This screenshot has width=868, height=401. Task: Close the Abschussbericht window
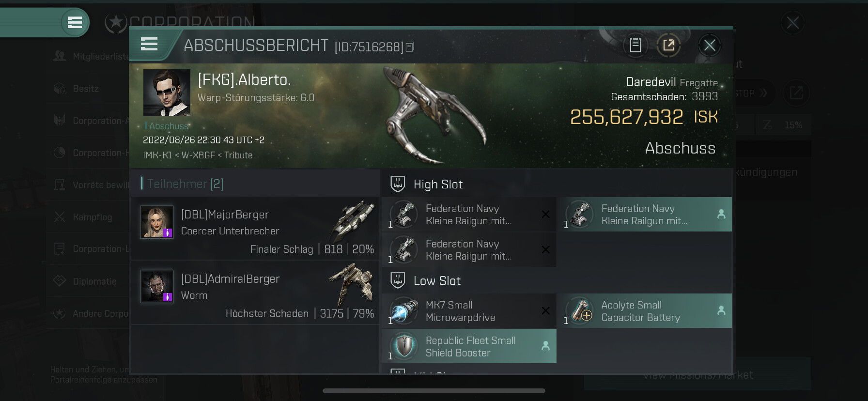pos(710,46)
